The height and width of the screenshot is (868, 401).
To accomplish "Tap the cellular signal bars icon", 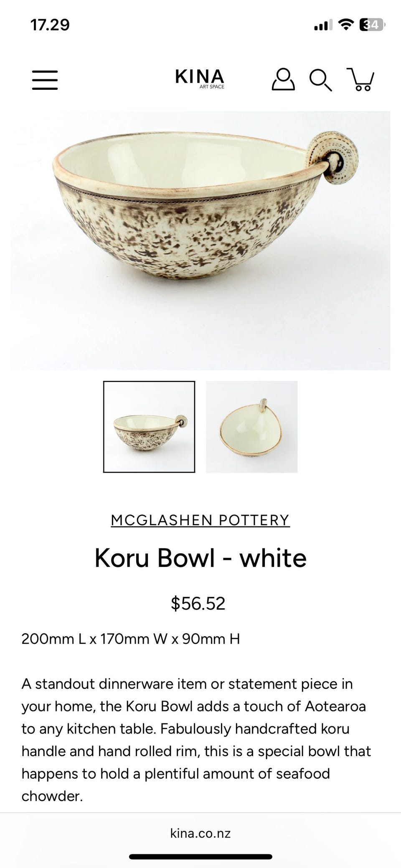I will pos(323,25).
